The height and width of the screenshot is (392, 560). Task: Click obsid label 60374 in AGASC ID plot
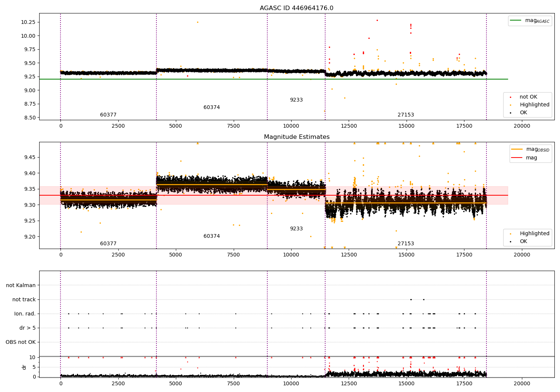pos(212,108)
